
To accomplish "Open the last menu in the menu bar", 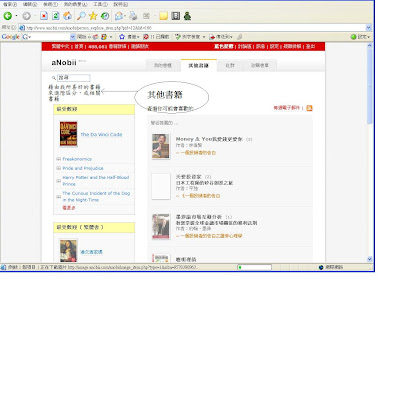I will coord(121,5).
